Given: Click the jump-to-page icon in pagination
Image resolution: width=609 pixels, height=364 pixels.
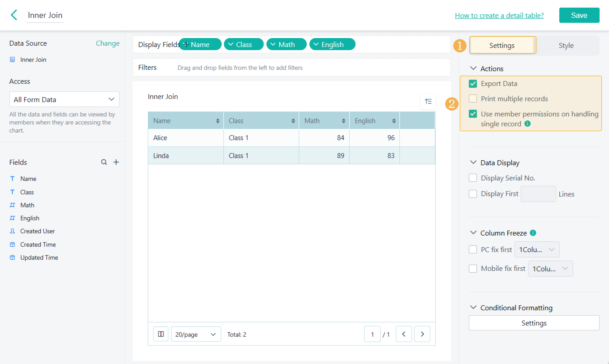Looking at the screenshot, I should tap(161, 334).
